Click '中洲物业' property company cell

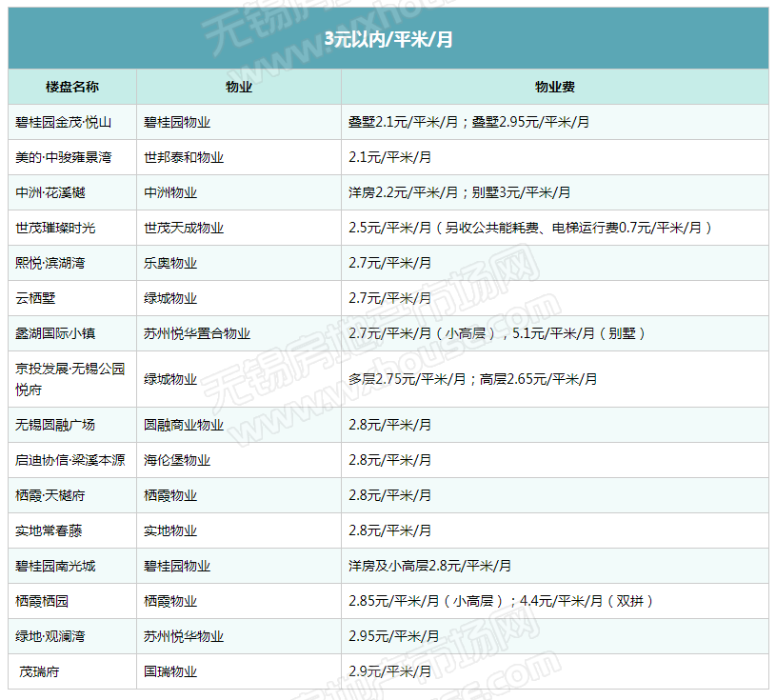[x=239, y=192]
